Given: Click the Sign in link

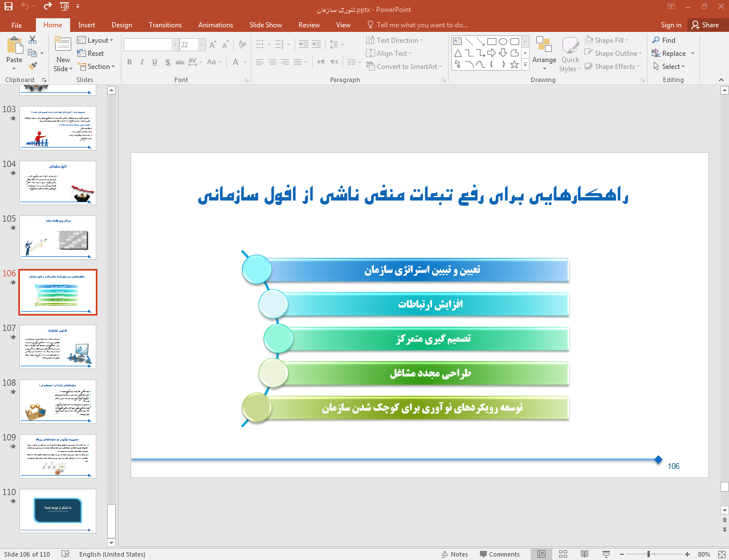Looking at the screenshot, I should coord(671,25).
